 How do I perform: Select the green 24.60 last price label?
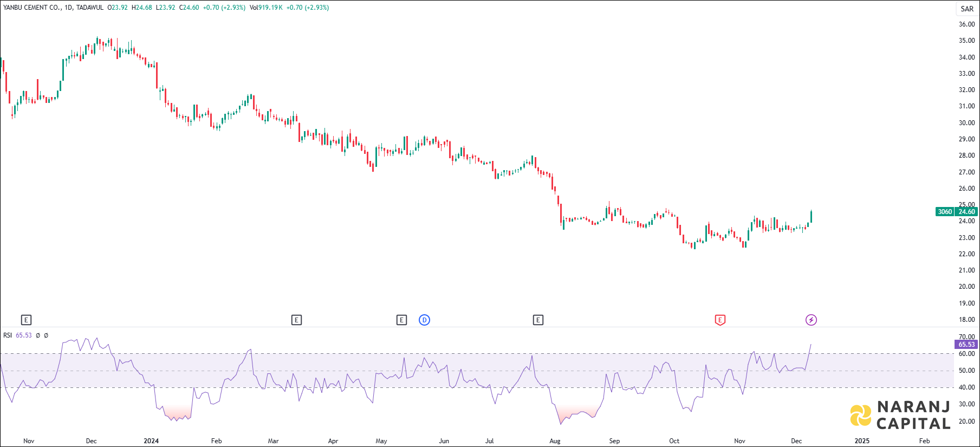tap(966, 212)
